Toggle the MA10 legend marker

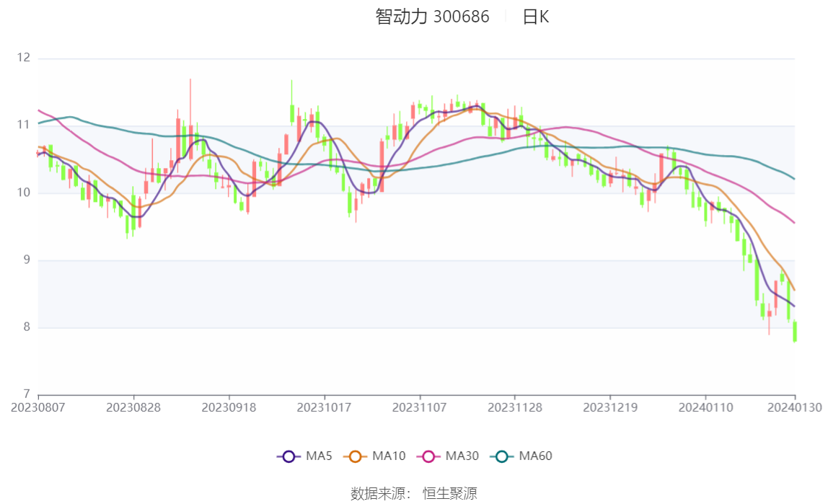355,456
